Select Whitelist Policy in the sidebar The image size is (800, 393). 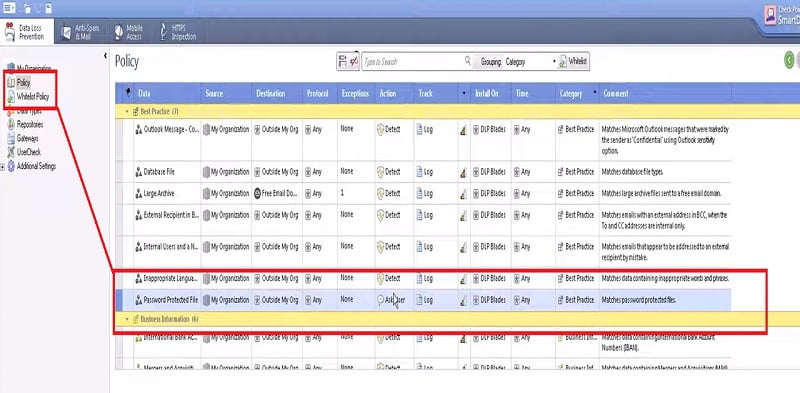pyautogui.click(x=29, y=96)
